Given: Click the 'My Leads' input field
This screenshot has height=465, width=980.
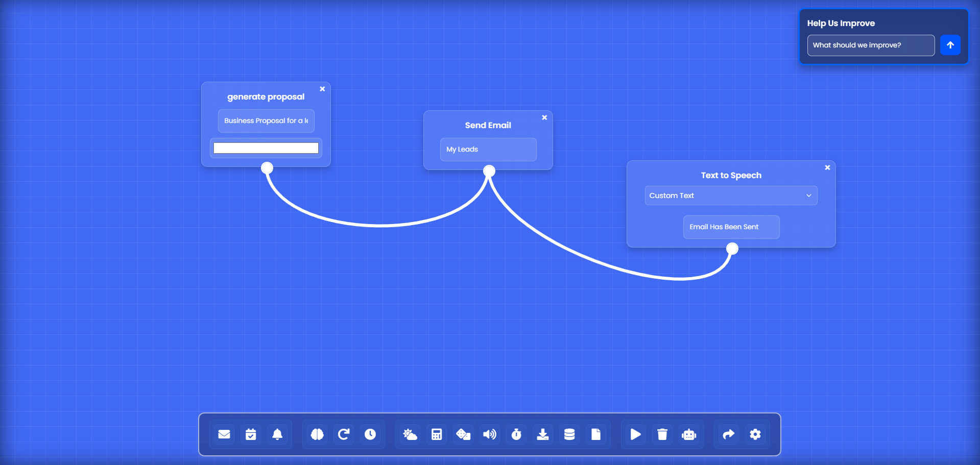Looking at the screenshot, I should (x=488, y=150).
